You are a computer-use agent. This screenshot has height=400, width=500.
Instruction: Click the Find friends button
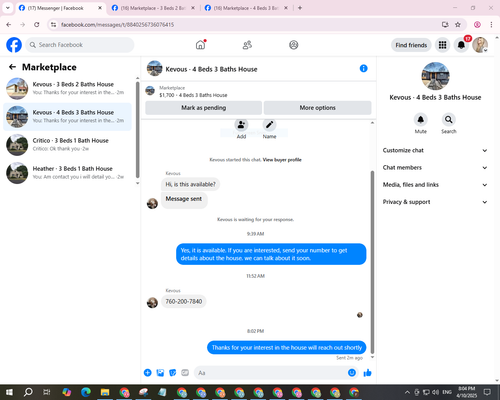point(411,45)
